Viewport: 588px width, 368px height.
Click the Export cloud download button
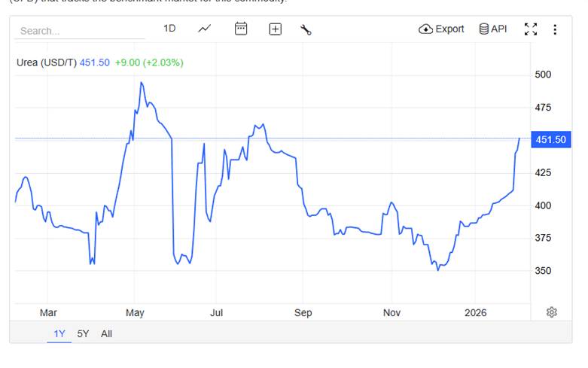click(x=441, y=29)
